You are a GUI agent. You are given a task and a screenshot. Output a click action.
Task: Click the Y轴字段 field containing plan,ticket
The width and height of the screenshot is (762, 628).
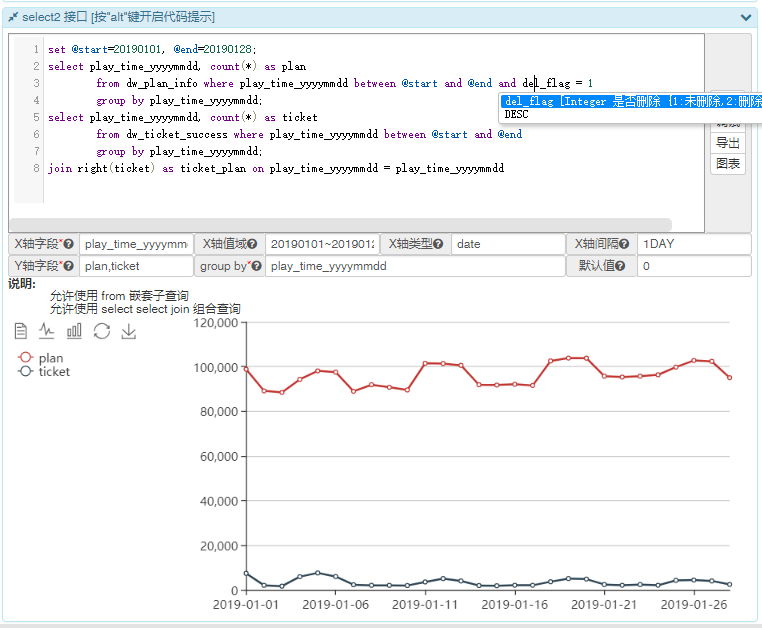[136, 267]
